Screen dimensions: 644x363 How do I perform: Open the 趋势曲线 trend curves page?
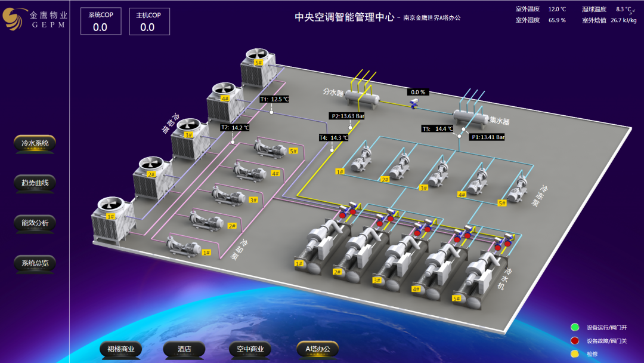pos(35,183)
